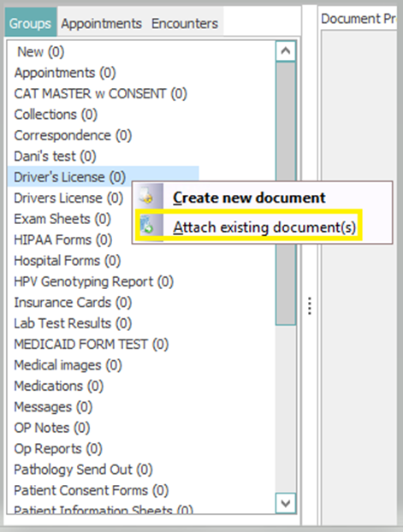Select the Insurance Cards group
Image resolution: width=403 pixels, height=532 pixels.
(73, 302)
